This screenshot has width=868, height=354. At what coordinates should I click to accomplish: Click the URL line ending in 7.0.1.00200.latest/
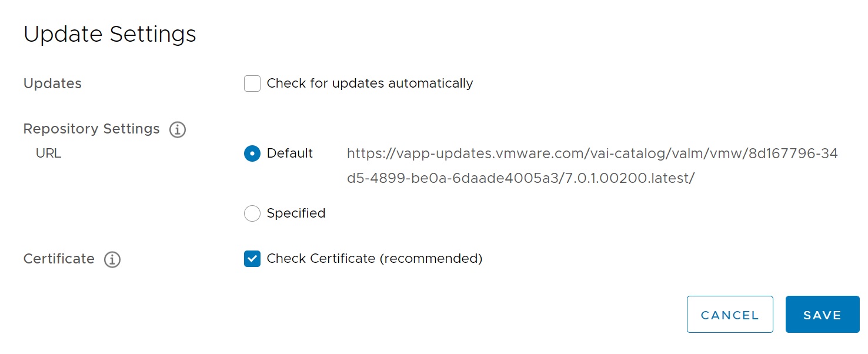tap(520, 179)
